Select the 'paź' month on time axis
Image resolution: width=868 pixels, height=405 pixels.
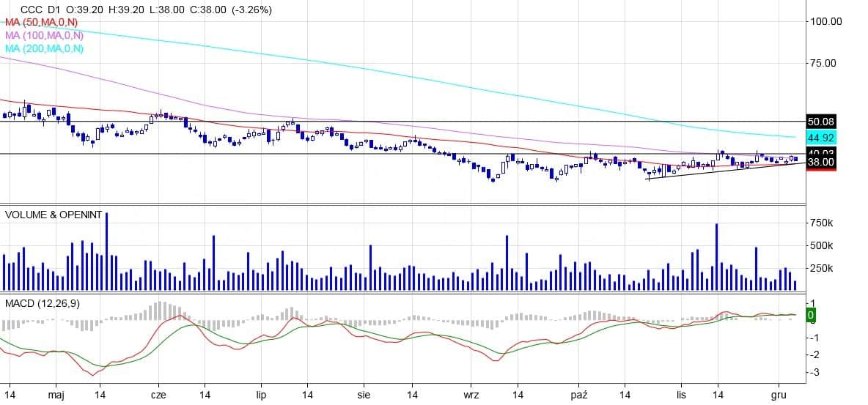[x=580, y=395]
